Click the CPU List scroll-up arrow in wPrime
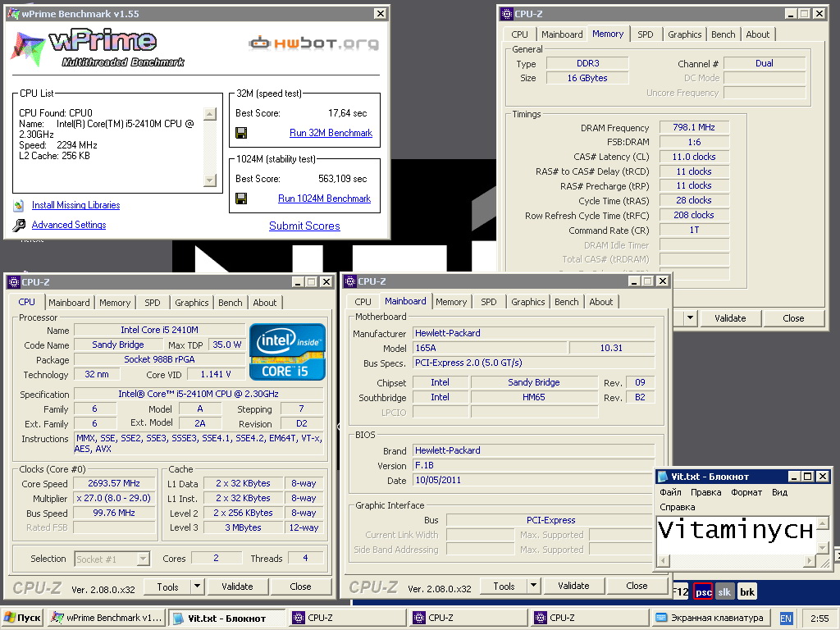840x630 pixels. tap(210, 113)
